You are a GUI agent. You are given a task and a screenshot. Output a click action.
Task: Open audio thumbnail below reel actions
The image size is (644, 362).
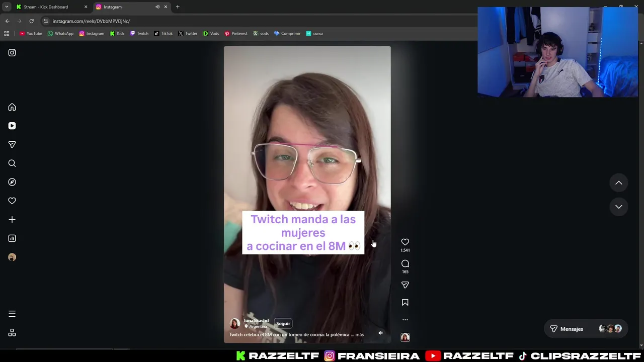(x=405, y=337)
